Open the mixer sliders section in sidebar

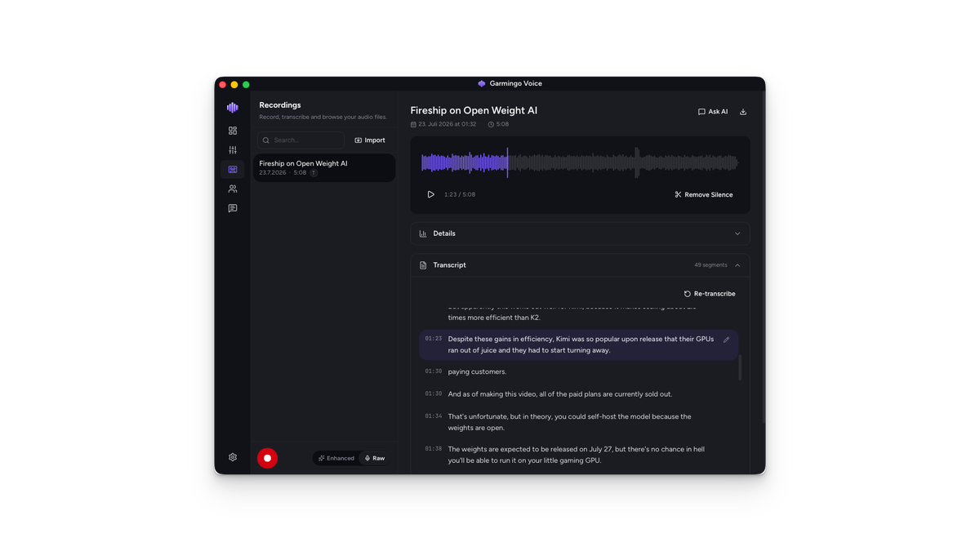click(233, 150)
